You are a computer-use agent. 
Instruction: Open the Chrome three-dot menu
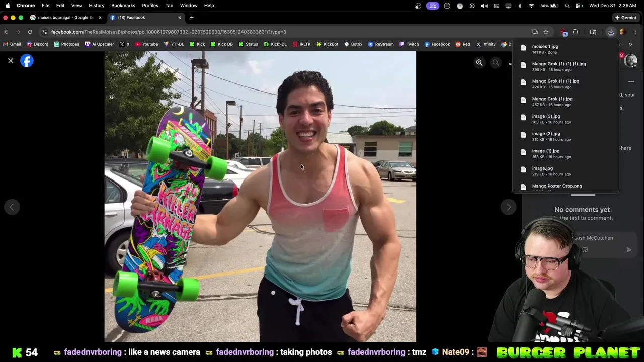(635, 32)
